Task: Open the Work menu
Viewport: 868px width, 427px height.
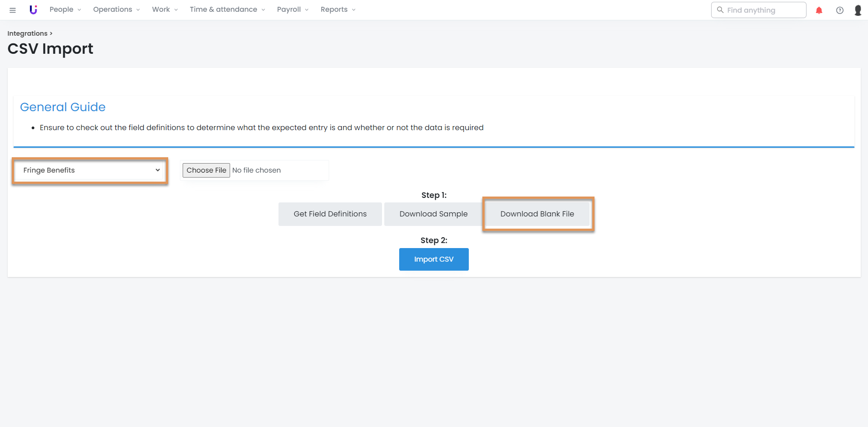Action: [165, 9]
